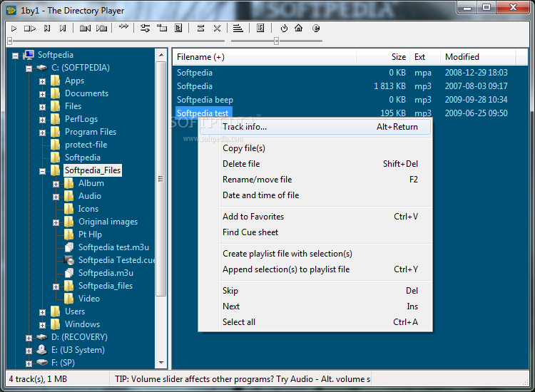The height and width of the screenshot is (392, 535).
Task: Expand the Program Files folder node
Action: [x=42, y=133]
